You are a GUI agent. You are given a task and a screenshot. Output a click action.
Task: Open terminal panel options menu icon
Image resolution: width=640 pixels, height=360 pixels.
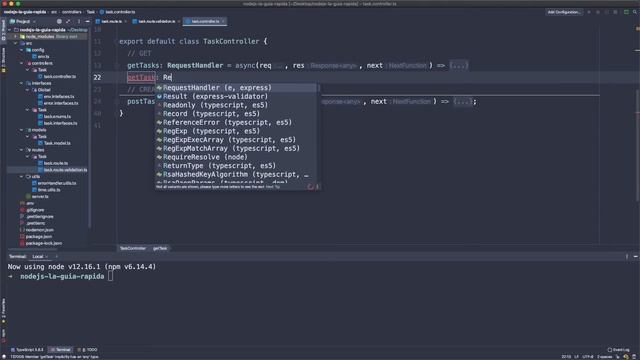(x=627, y=256)
